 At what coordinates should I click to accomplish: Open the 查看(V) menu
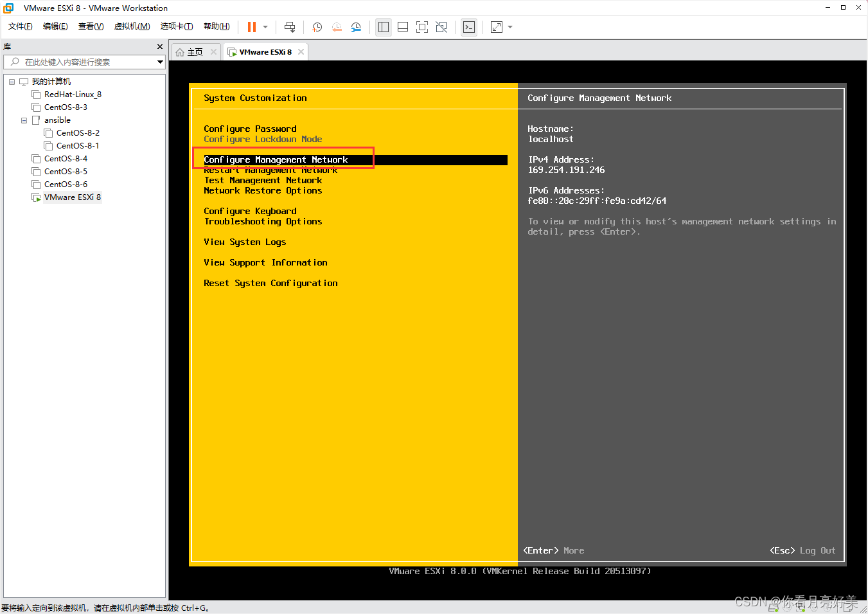coord(91,26)
